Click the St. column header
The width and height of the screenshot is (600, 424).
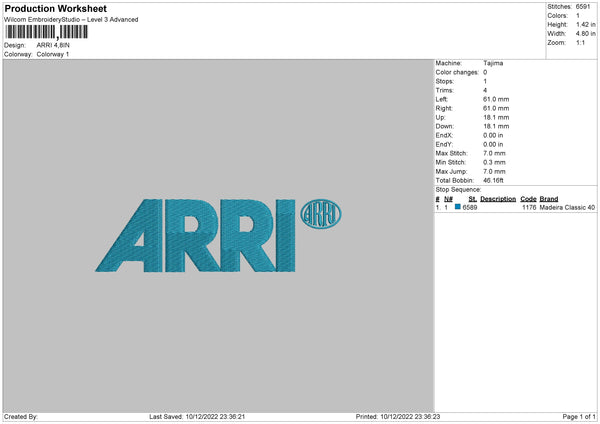coord(471,198)
